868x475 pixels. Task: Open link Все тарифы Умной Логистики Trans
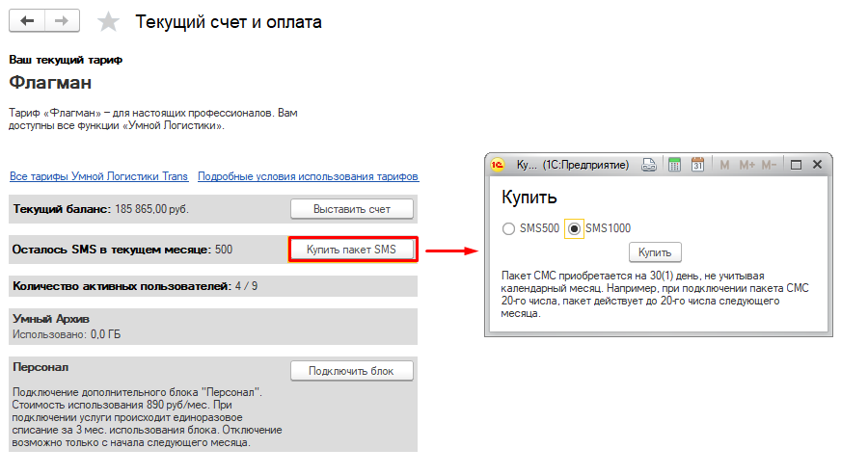coord(99,176)
